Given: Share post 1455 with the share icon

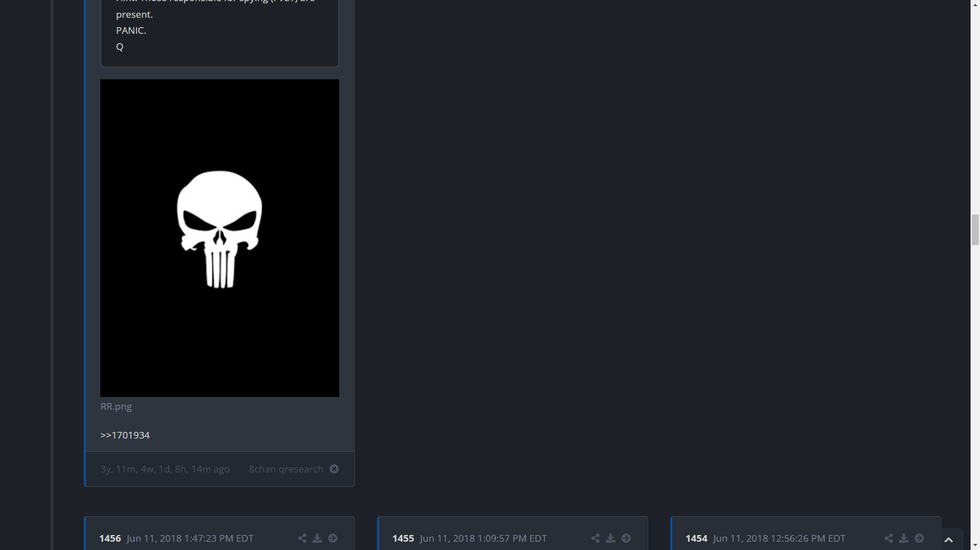Looking at the screenshot, I should point(595,538).
